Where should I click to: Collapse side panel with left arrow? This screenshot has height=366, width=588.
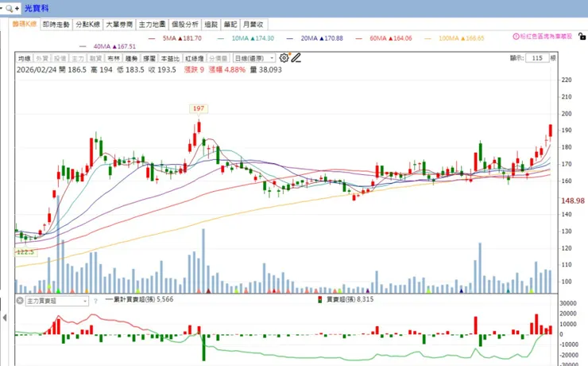(x=5, y=317)
